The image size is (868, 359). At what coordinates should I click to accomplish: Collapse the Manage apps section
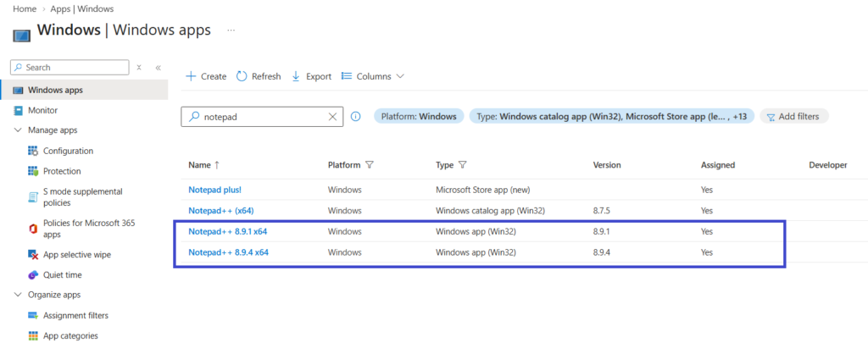pyautogui.click(x=19, y=130)
